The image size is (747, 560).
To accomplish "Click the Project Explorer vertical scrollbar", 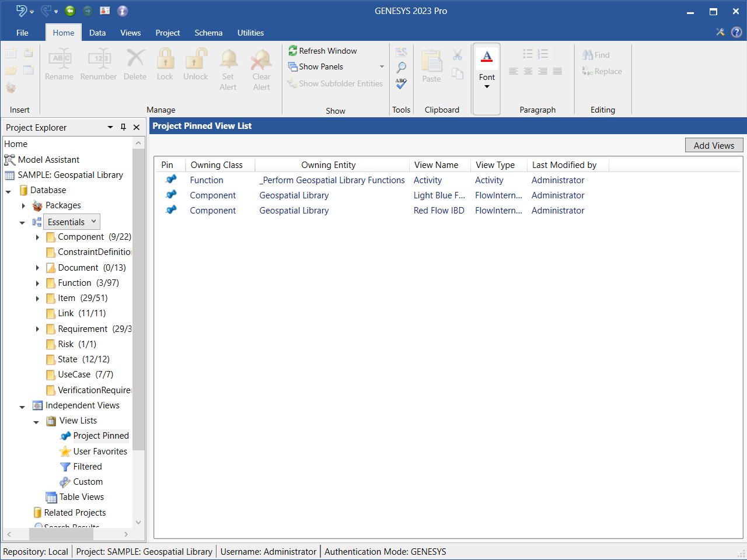I will tap(138, 300).
